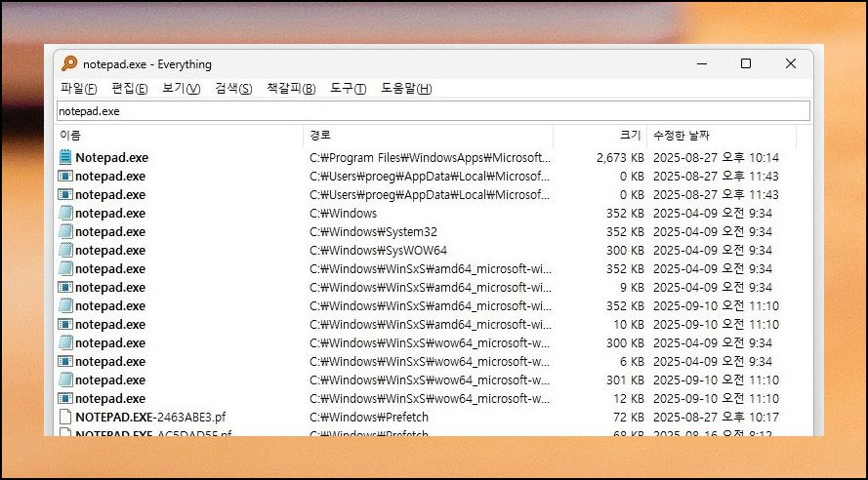Viewport: 868px width, 480px height.
Task: Click date of the 12 KB notepad.exe row
Action: [716, 398]
